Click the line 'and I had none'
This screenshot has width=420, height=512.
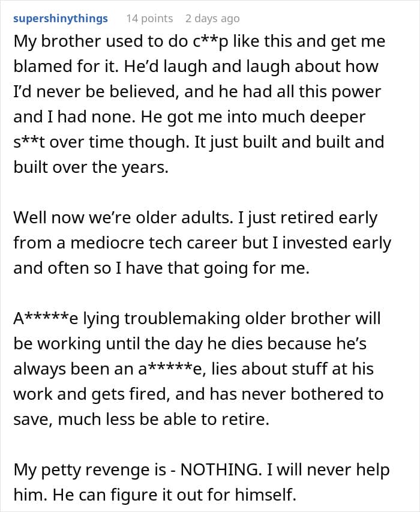pos(189,117)
